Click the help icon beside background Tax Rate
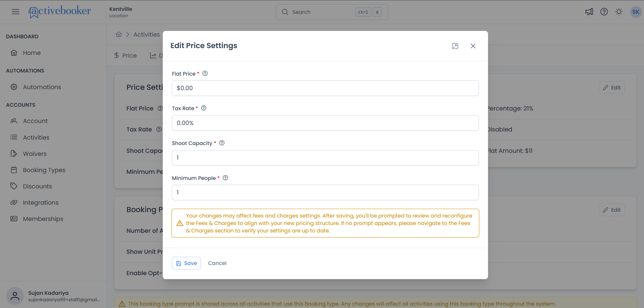Viewport: 644px width, 308px height. click(159, 129)
